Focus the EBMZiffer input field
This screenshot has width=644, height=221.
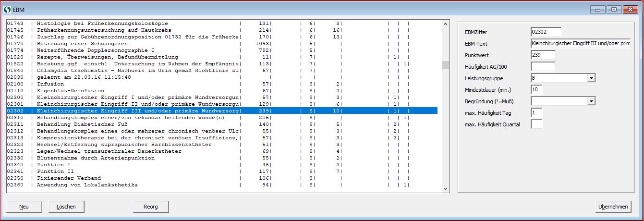pos(546,32)
